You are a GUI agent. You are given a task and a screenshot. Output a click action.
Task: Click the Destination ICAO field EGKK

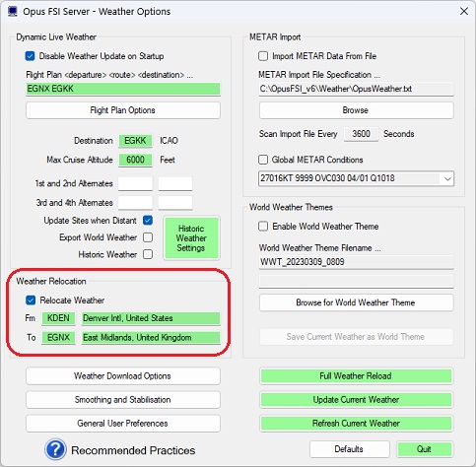point(135,141)
